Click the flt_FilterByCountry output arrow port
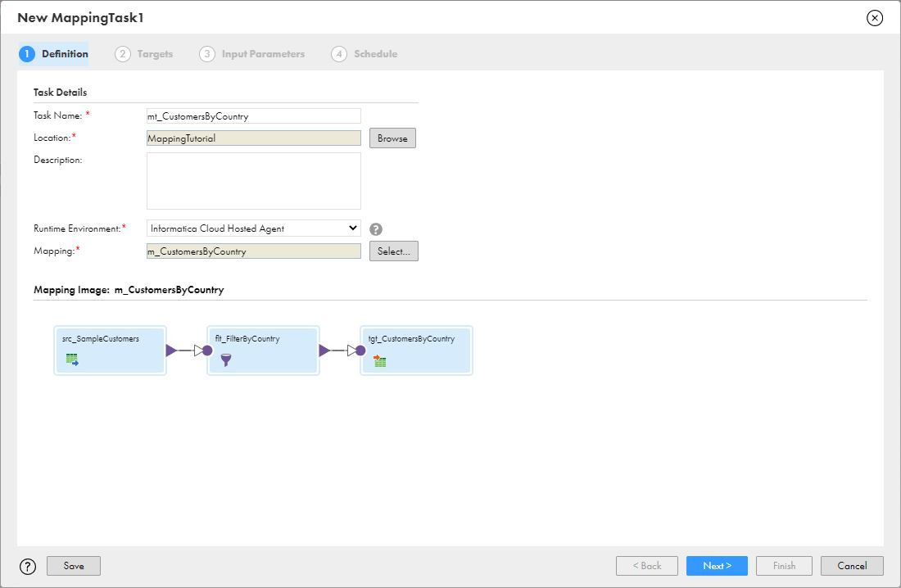Screen dimensions: 901x588 pyautogui.click(x=324, y=350)
